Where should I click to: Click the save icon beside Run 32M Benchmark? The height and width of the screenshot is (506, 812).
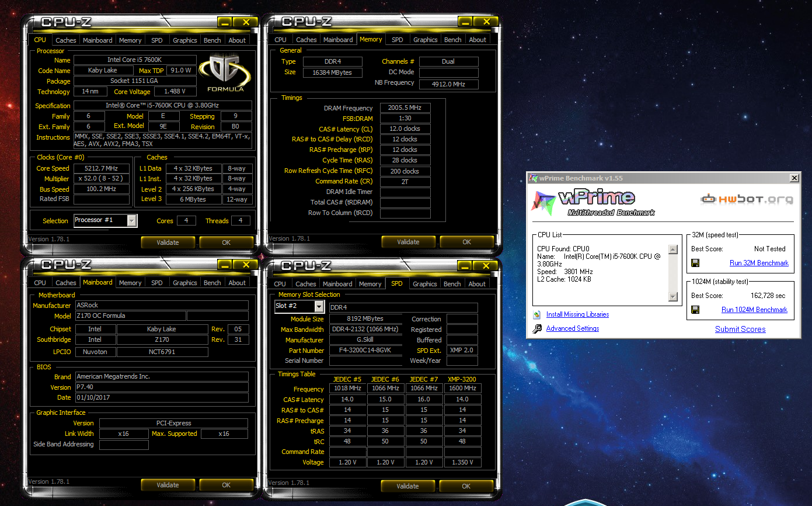coord(695,263)
